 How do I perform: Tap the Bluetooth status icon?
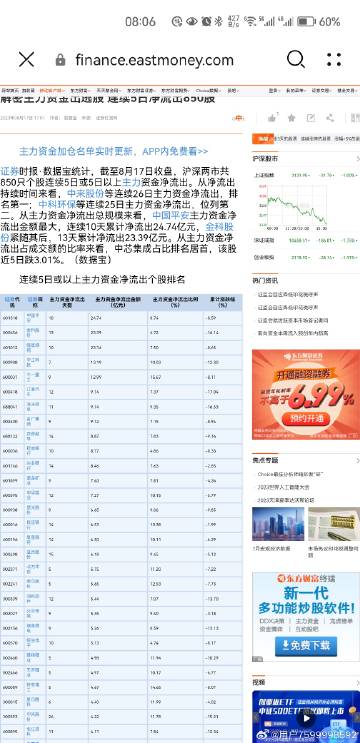(x=219, y=22)
